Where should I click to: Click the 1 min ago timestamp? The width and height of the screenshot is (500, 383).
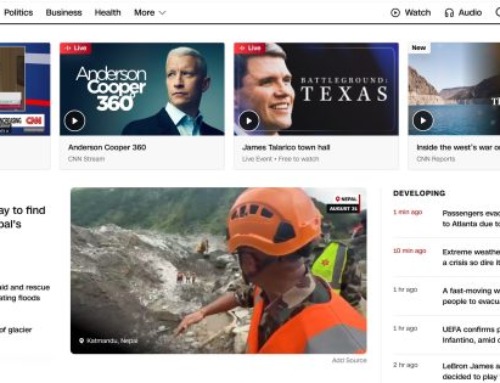tap(408, 212)
